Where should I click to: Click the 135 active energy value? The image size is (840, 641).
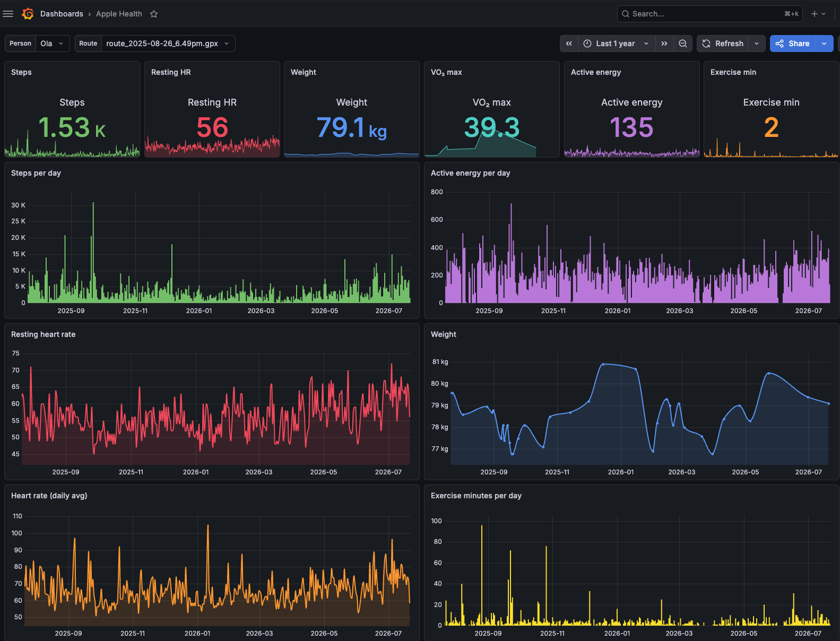tap(631, 127)
